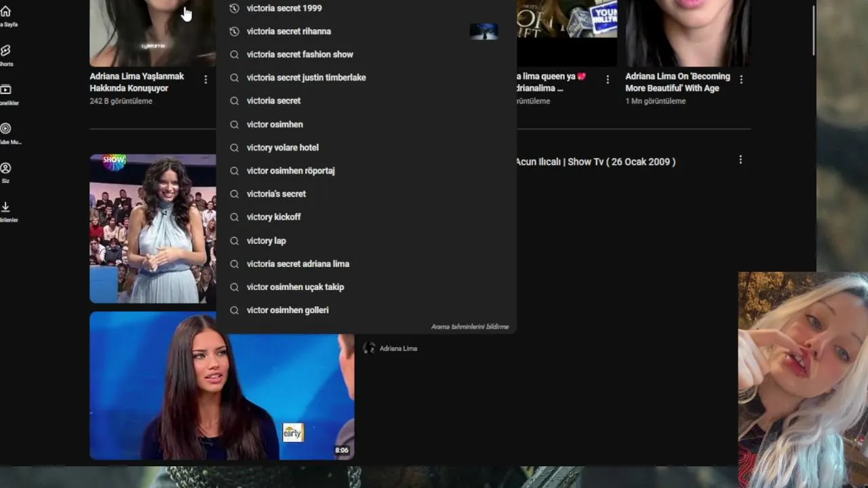Select suggestion 'victoria secret adriana lima'
The image size is (868, 488).
point(366,264)
